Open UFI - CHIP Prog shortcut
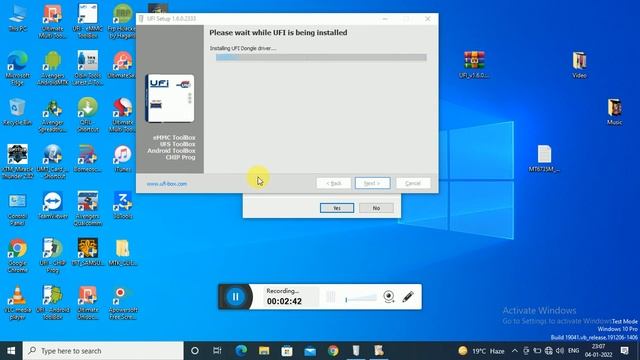Screen dimensions: 640x360 tap(53, 256)
